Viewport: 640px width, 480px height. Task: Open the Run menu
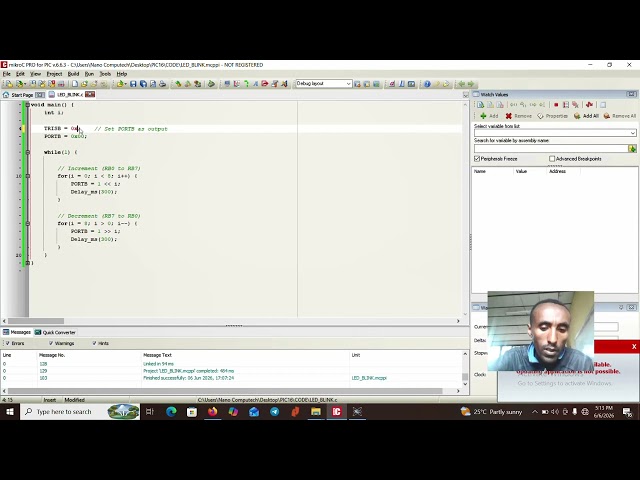tap(89, 74)
